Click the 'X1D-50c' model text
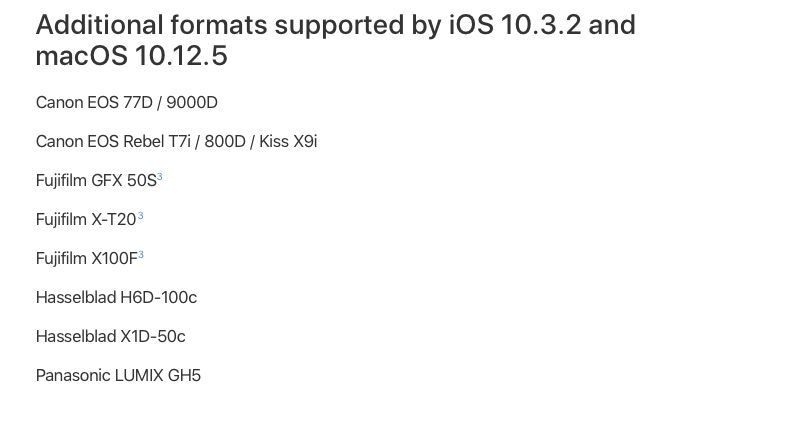This screenshot has width=795, height=421. [153, 337]
